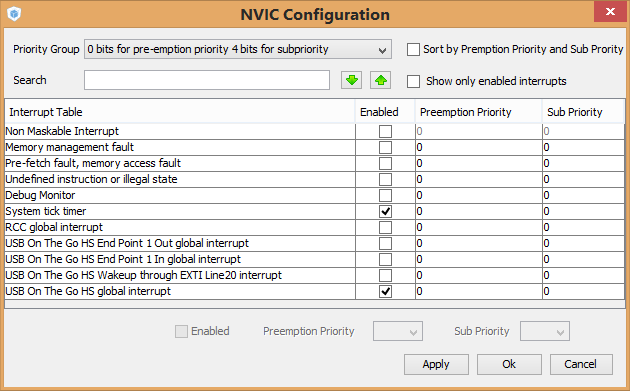Uncheck USB On The Go HS global interrupt
630x391 pixels.
pos(385,291)
